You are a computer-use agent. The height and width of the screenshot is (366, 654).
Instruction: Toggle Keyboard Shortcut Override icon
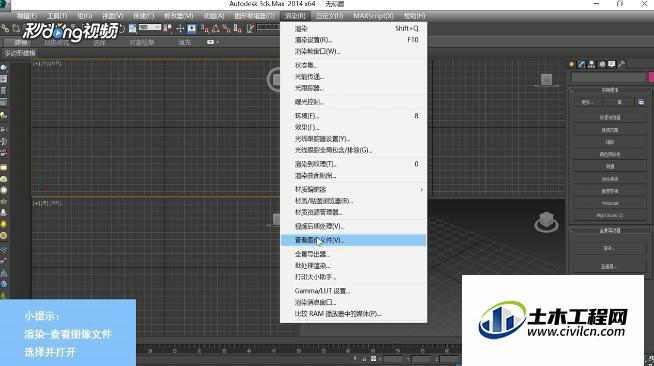(x=191, y=28)
